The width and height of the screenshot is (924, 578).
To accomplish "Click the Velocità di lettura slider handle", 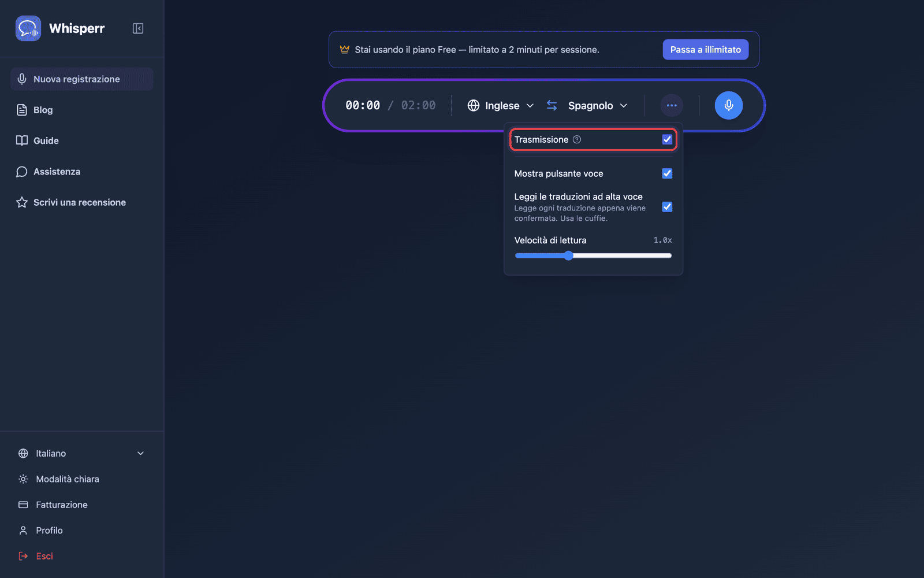I will coord(569,255).
